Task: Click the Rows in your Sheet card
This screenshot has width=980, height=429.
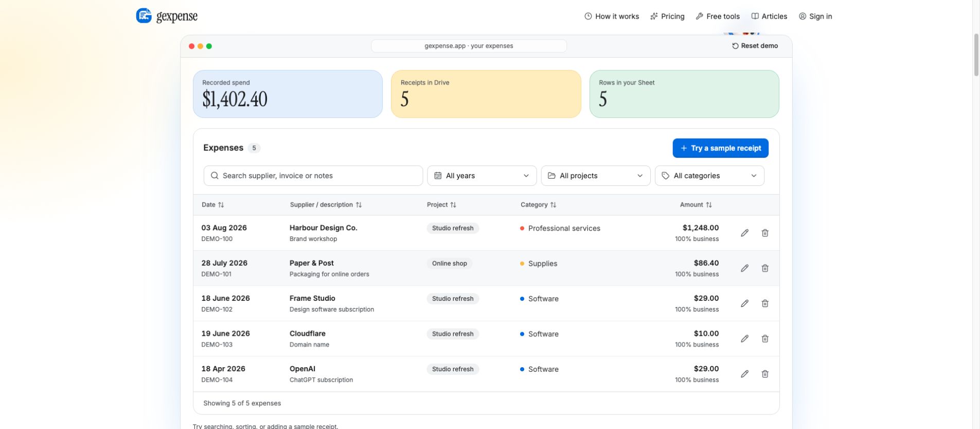Action: pyautogui.click(x=684, y=94)
